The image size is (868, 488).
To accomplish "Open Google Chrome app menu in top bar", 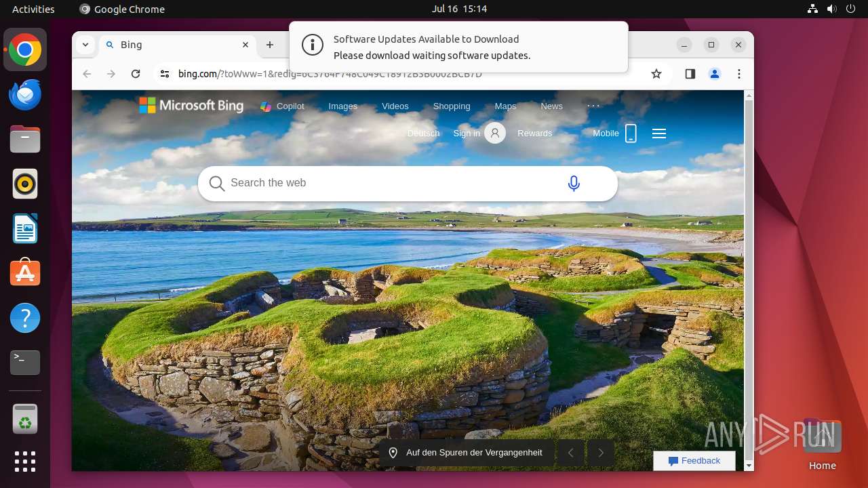I will point(122,9).
